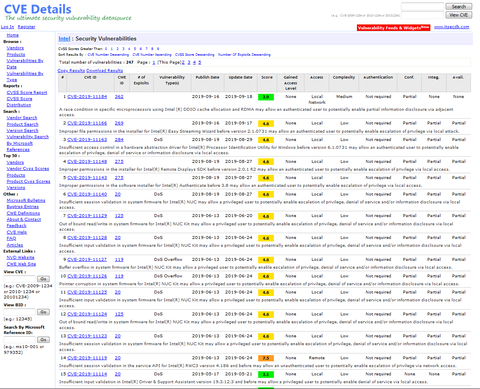Viewport: 480px width, 389px height.
Task: Open CVE-2019-11148 entry
Action: pos(87,161)
